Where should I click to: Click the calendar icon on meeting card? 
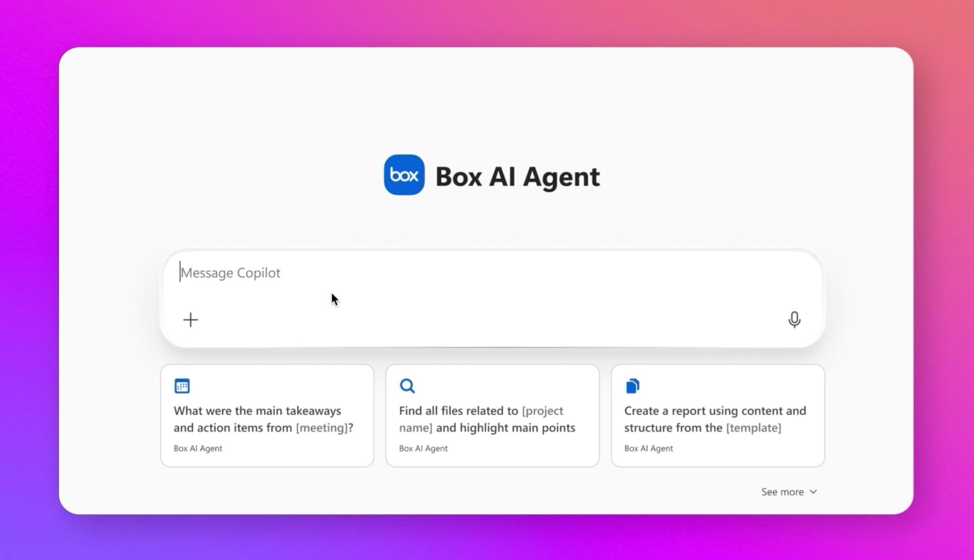(182, 386)
